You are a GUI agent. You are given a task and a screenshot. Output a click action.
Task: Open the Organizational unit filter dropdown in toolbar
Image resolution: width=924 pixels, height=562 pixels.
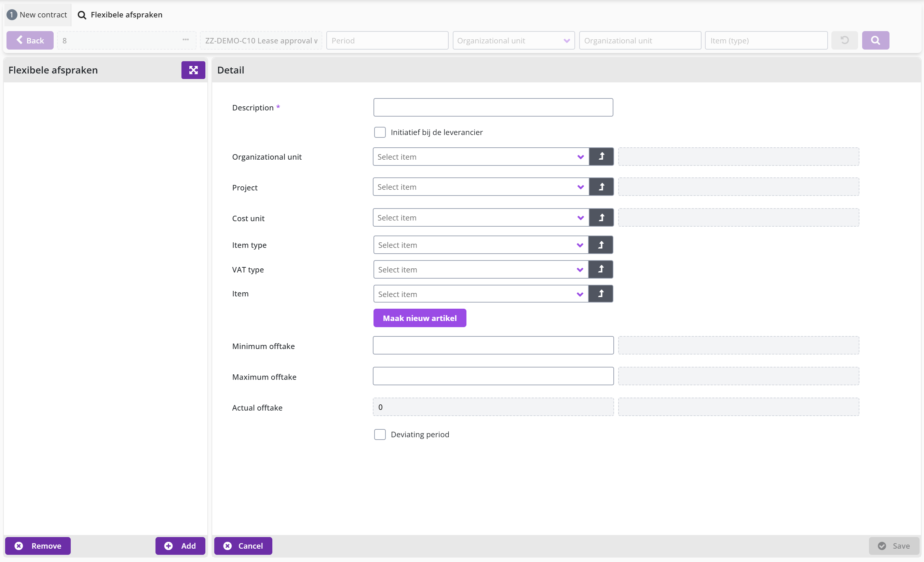click(513, 40)
